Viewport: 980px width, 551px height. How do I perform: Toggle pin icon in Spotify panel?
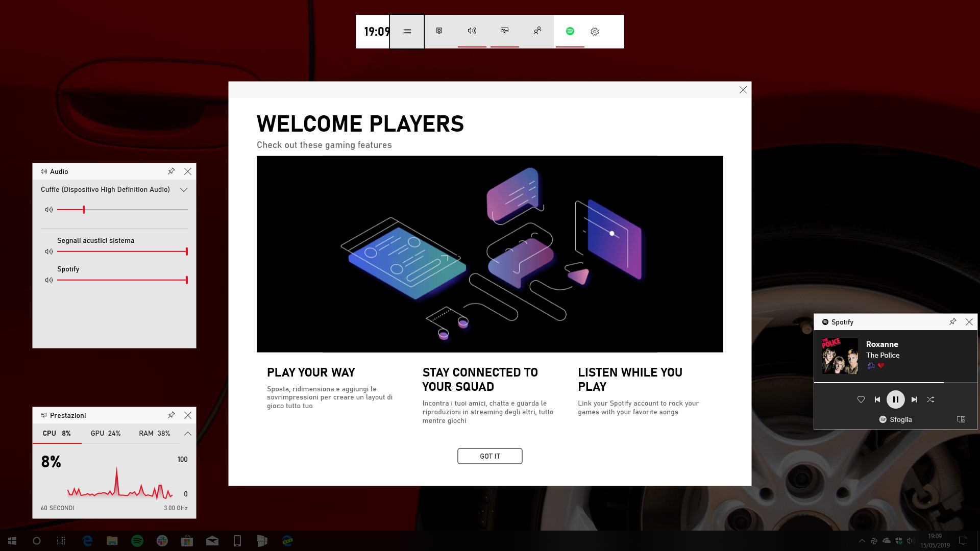(953, 321)
